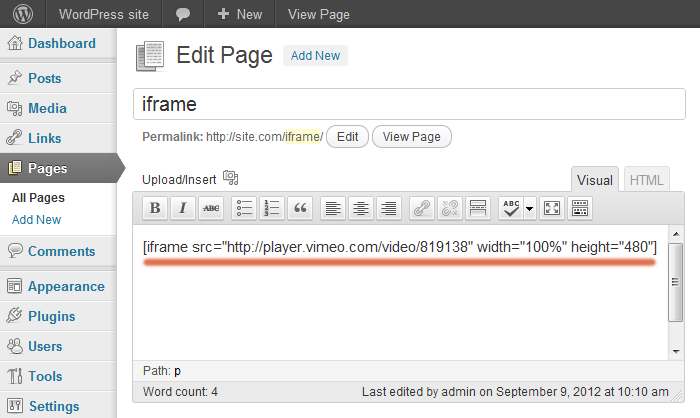700x418 pixels.
Task: Center align the text
Action: coord(360,208)
